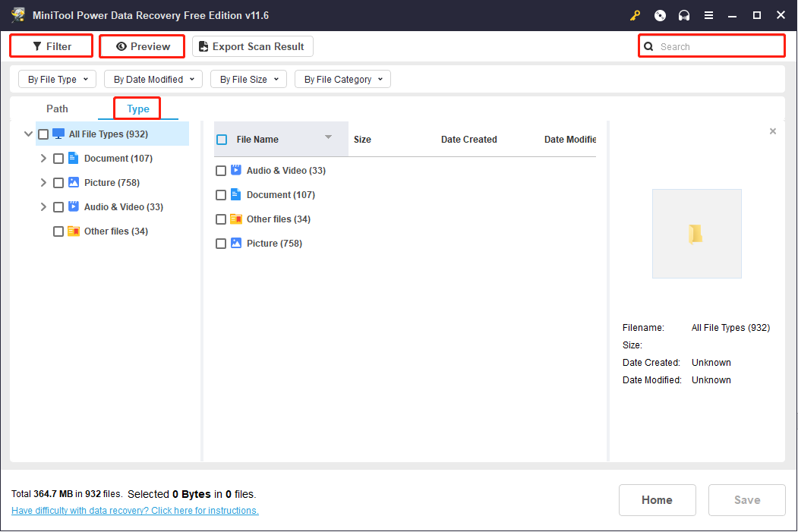Click the disc bootable media icon
The width and height of the screenshot is (798, 532).
(660, 15)
